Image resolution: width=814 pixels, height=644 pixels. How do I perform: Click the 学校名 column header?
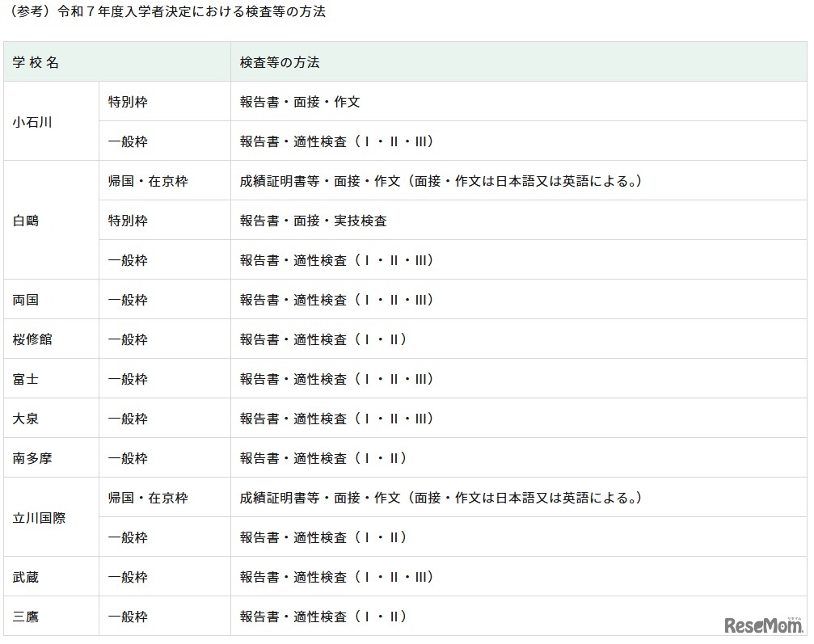pyautogui.click(x=31, y=61)
